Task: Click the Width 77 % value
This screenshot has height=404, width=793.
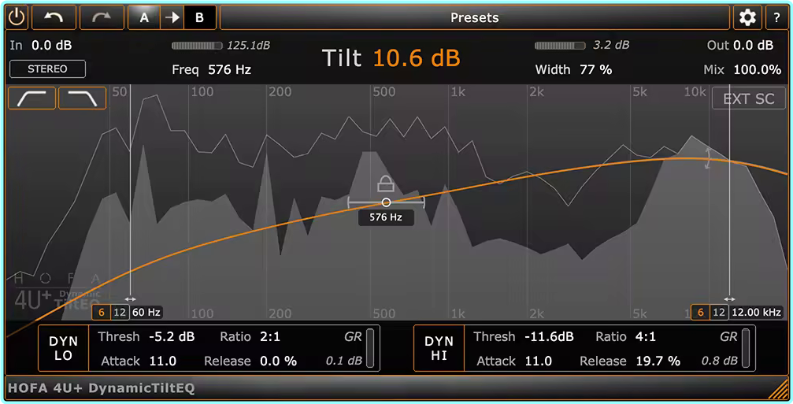Action: 596,69
